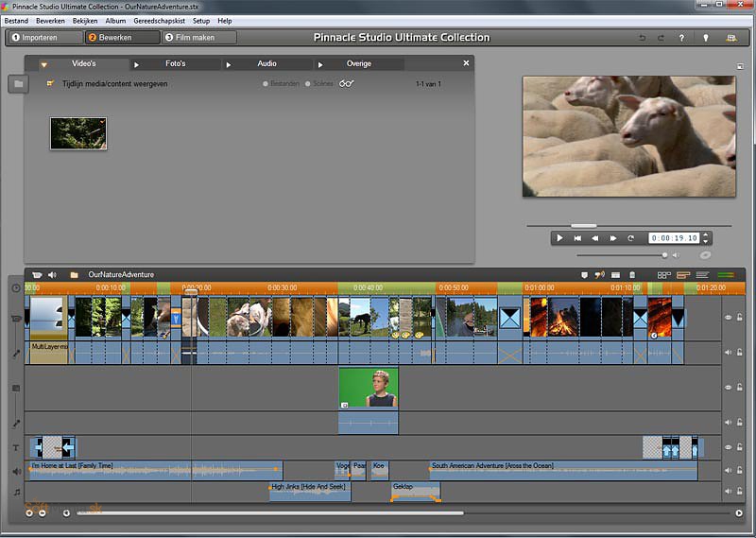Click the main video track camcorder icon
The width and height of the screenshot is (756, 538).
pos(16,319)
